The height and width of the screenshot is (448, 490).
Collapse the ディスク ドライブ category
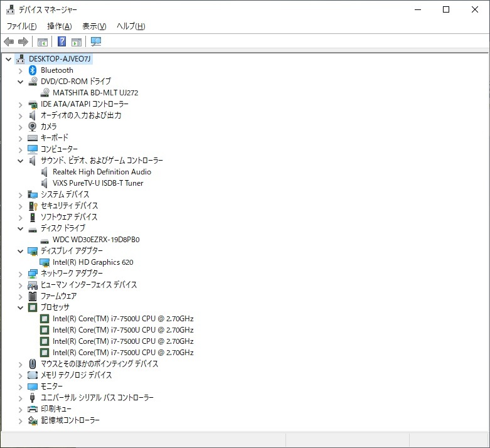(21, 228)
